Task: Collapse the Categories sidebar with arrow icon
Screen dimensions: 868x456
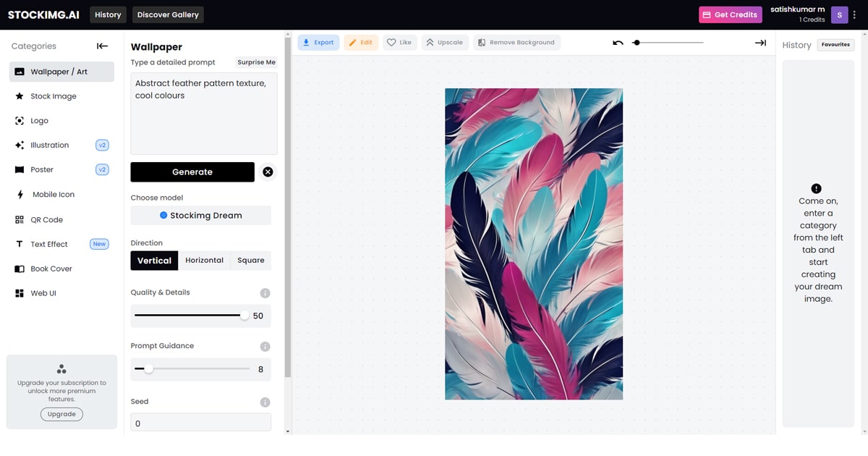Action: coord(102,46)
